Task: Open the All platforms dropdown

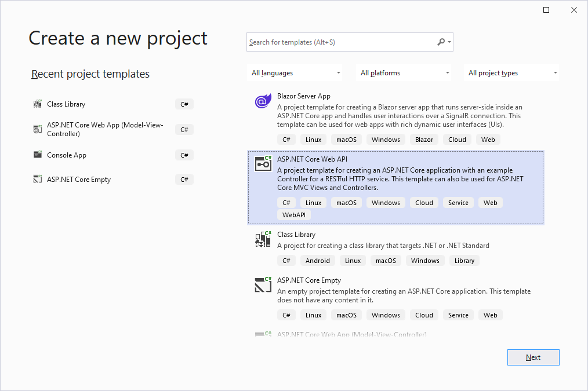Action: [x=404, y=72]
